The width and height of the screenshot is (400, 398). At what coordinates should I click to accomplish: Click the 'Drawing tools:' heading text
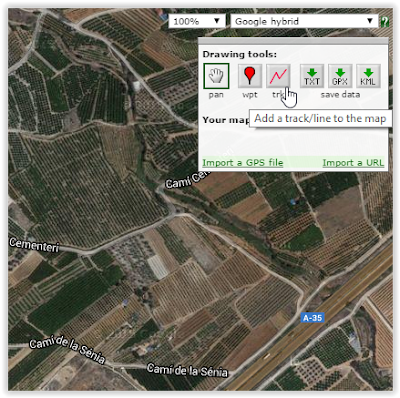tap(239, 54)
